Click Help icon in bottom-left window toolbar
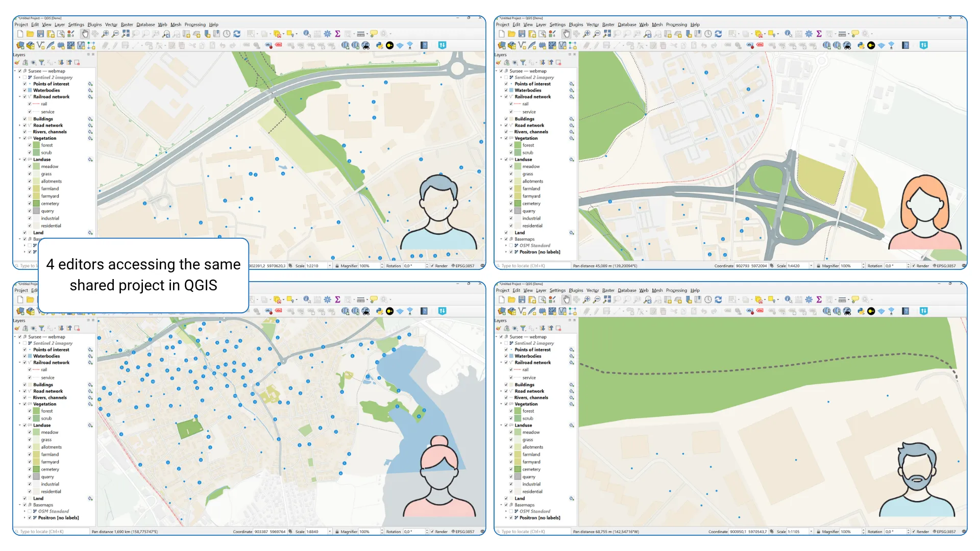The width and height of the screenshot is (980, 551). (424, 311)
